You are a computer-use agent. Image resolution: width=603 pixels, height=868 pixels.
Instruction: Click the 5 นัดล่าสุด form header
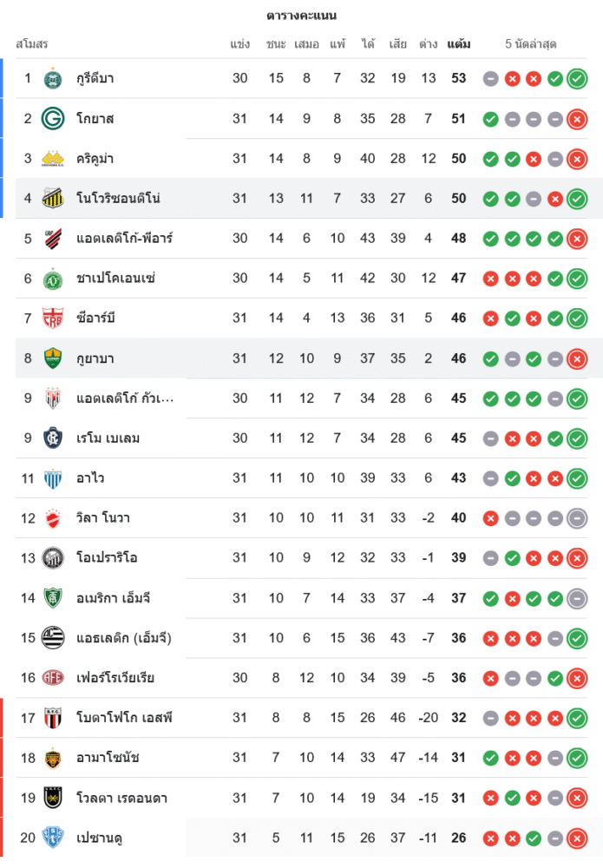click(x=530, y=44)
